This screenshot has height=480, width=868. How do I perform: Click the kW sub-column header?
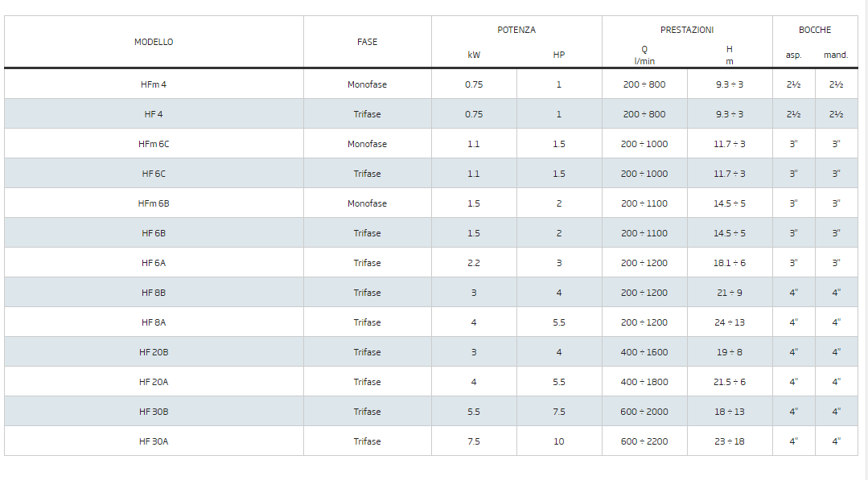tap(474, 55)
